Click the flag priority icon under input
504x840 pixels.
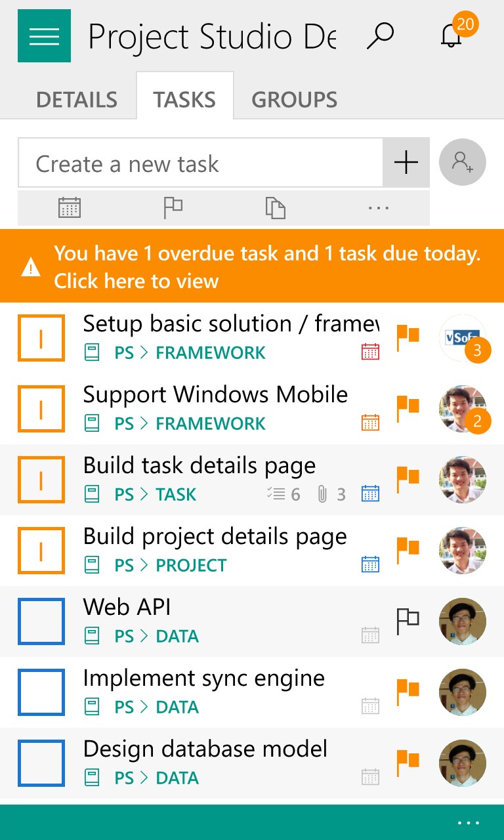pyautogui.click(x=173, y=208)
